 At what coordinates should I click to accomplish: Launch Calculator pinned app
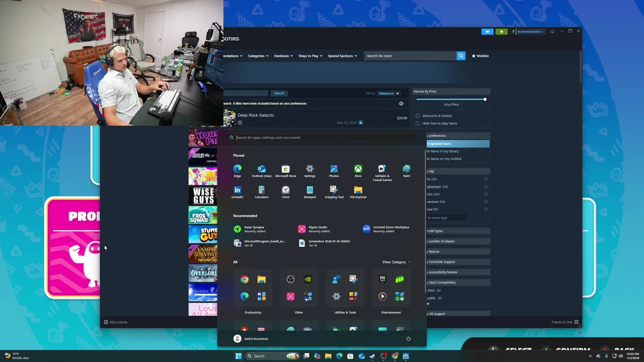point(261,192)
